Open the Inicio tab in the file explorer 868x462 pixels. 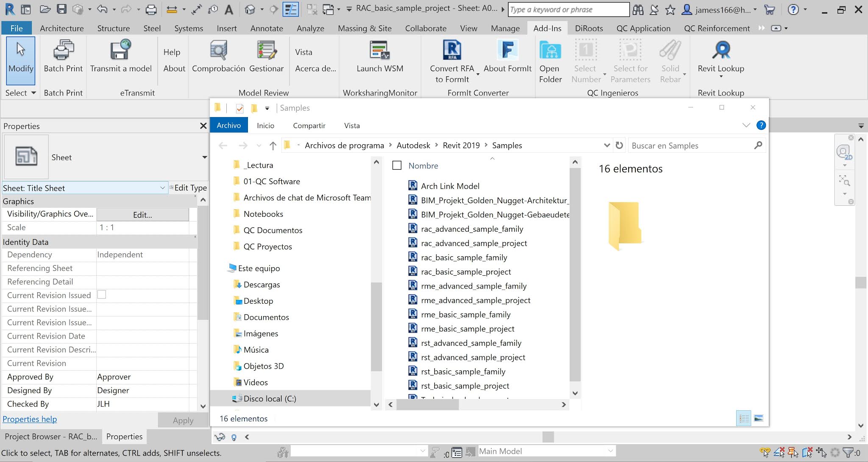pos(265,125)
